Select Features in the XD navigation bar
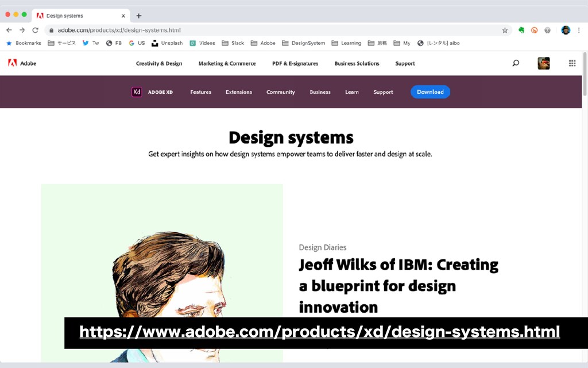This screenshot has width=588, height=368. [x=200, y=92]
